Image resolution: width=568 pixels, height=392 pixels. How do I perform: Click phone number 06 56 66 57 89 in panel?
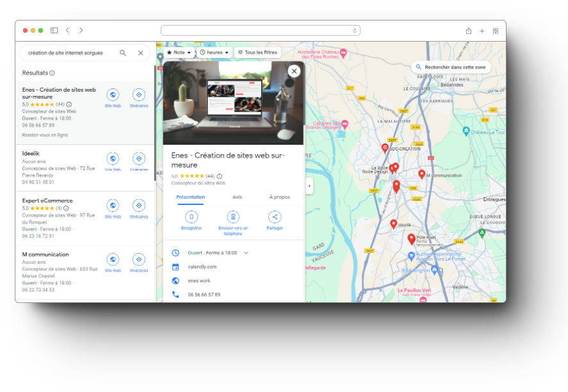point(204,295)
